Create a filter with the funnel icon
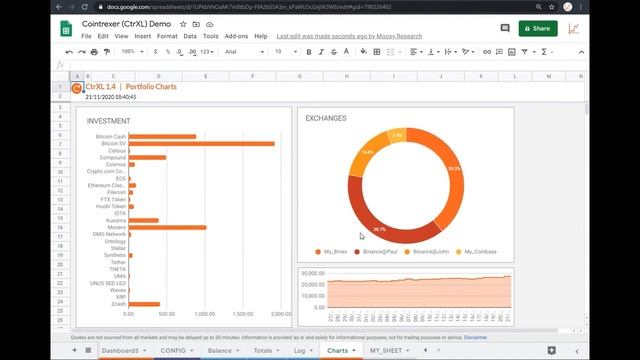 pos(524,52)
